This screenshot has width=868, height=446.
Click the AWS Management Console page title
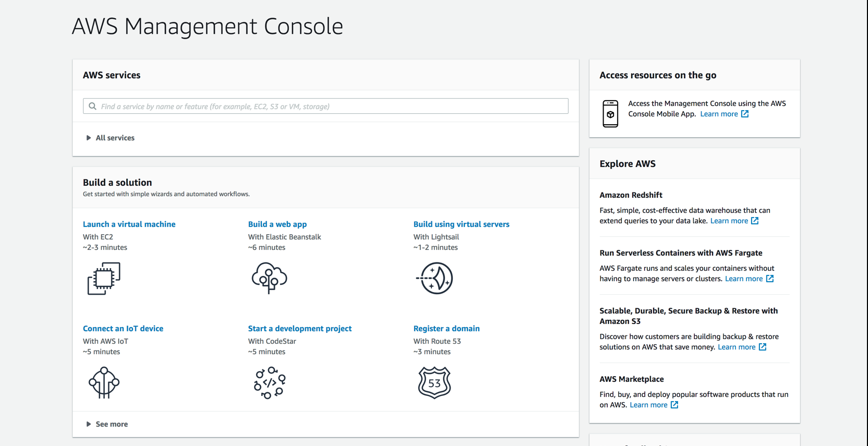207,26
